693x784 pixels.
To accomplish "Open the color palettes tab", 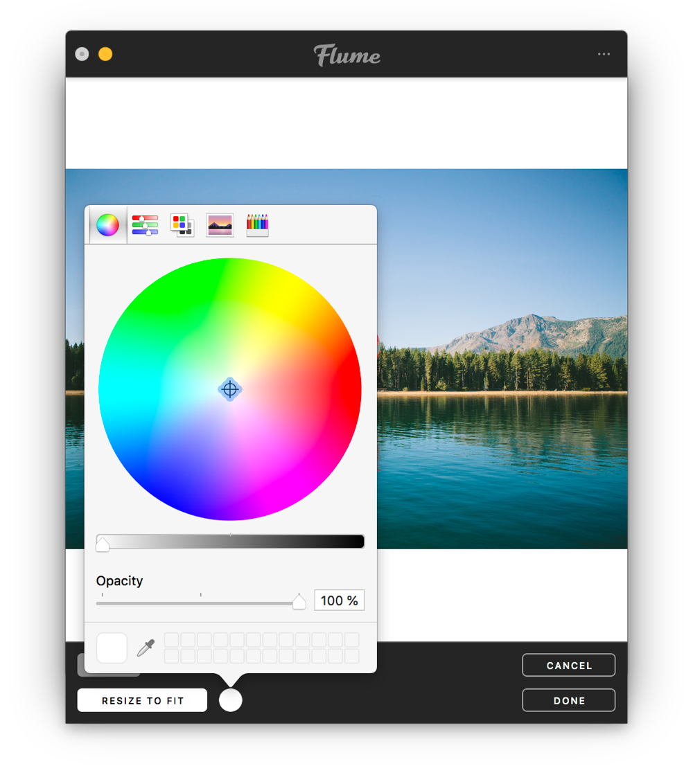I will 182,225.
